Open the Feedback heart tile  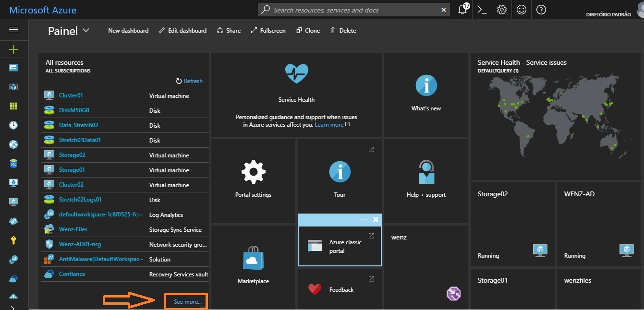click(x=340, y=288)
